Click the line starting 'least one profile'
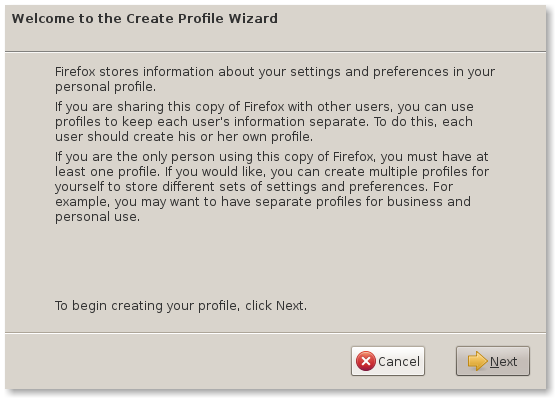The height and width of the screenshot is (398, 555). (272, 172)
